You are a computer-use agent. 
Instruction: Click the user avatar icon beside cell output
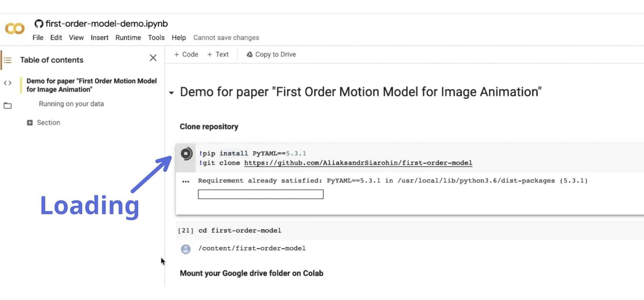tap(185, 249)
